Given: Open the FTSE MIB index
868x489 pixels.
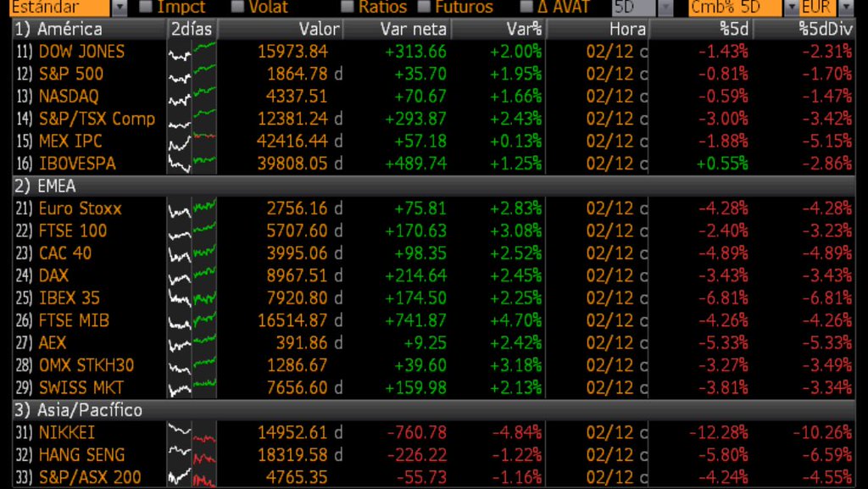Looking at the screenshot, I should coord(74,320).
